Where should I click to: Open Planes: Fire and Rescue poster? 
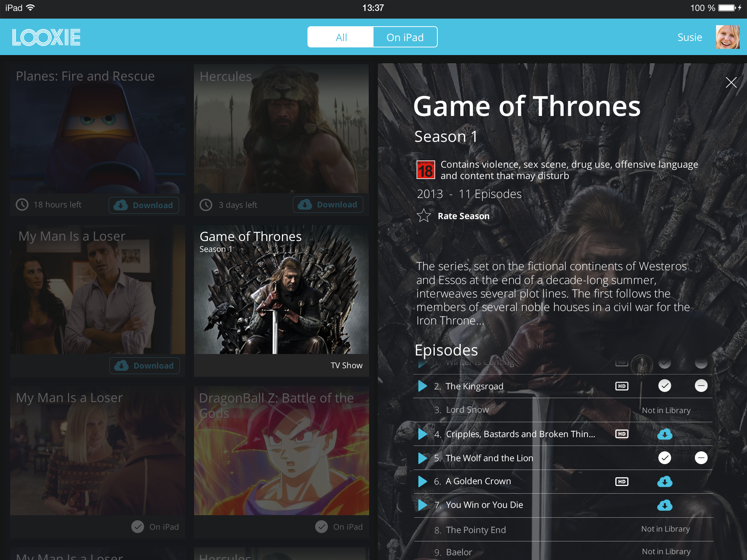[98, 129]
